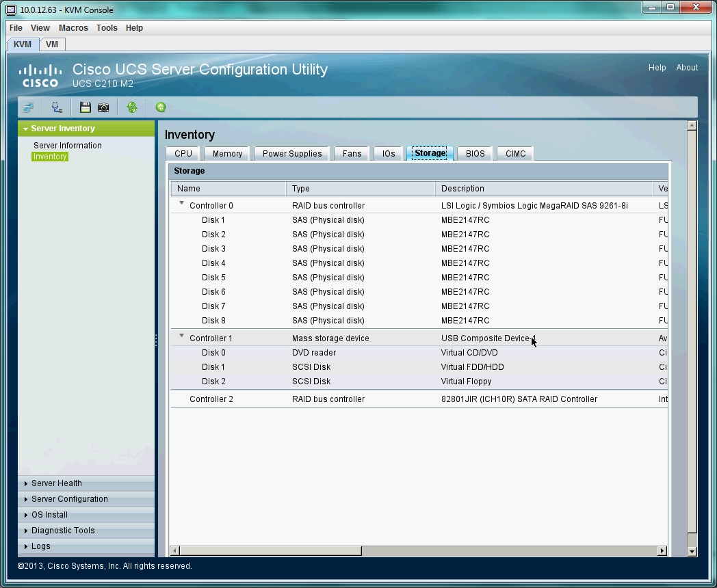Click the horizontal scrollbar left arrow
Image resolution: width=717 pixels, height=588 pixels.
click(174, 551)
